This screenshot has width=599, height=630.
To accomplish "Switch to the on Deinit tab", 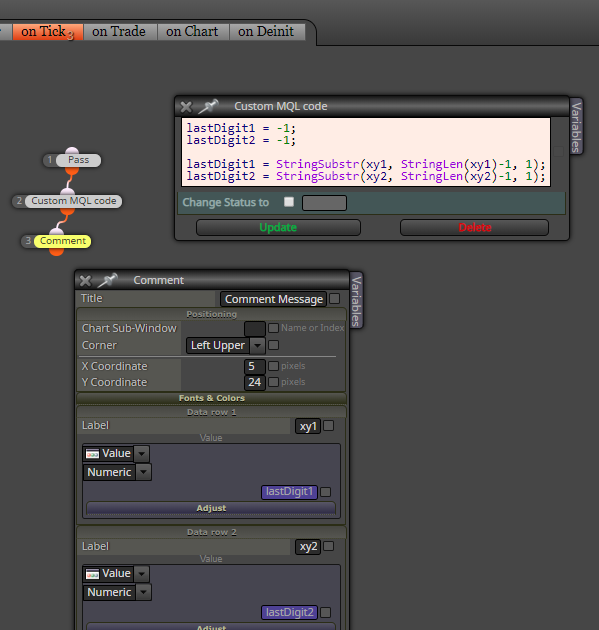I will click(266, 31).
